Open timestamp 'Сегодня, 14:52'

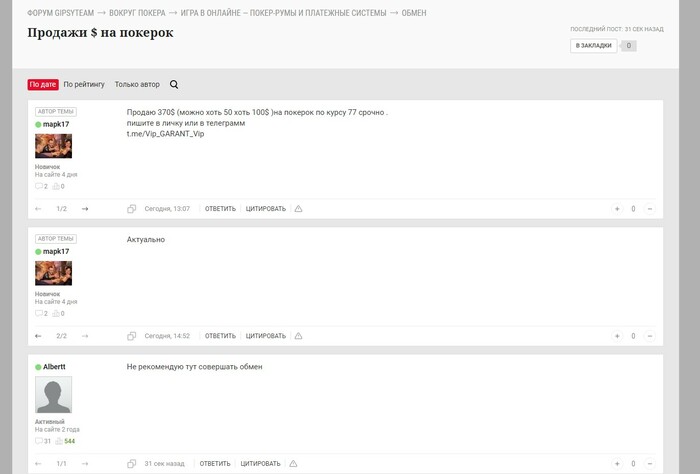point(167,336)
